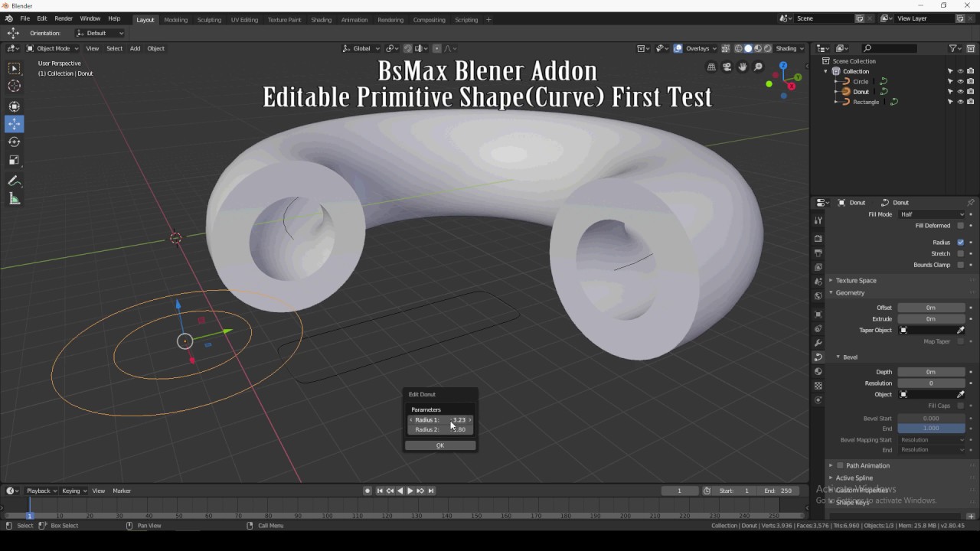Switch to the Shading workspace tab

point(321,20)
